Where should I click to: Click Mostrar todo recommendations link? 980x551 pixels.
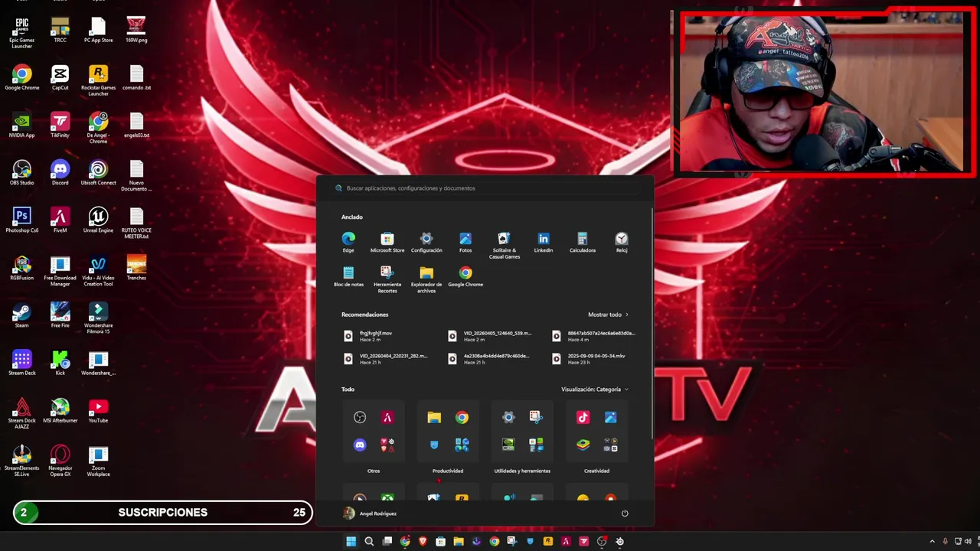click(x=608, y=315)
